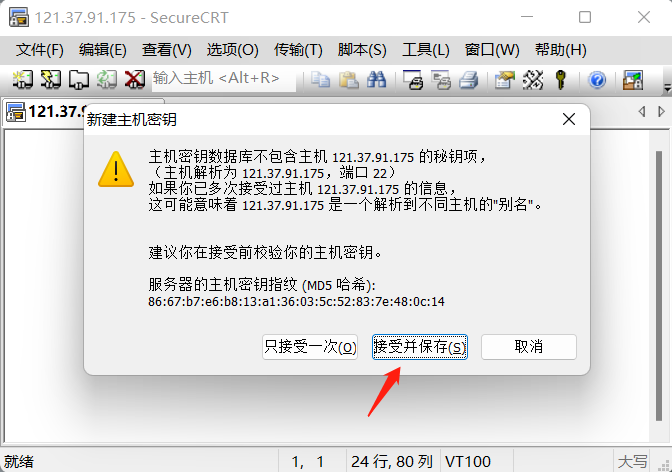Show next tab with right arrow
Image resolution: width=672 pixels, height=472 pixels.
pyautogui.click(x=661, y=111)
